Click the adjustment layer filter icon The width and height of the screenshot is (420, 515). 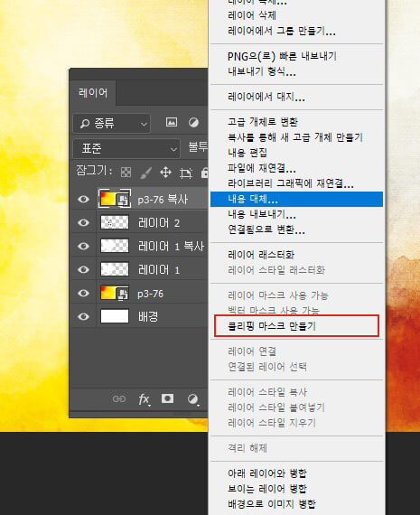(193, 123)
